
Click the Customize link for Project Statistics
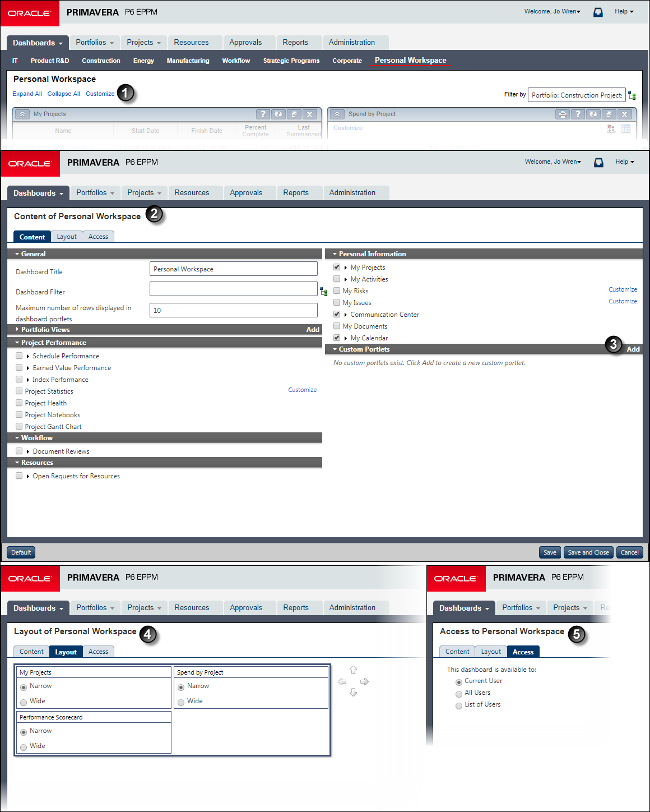302,390
